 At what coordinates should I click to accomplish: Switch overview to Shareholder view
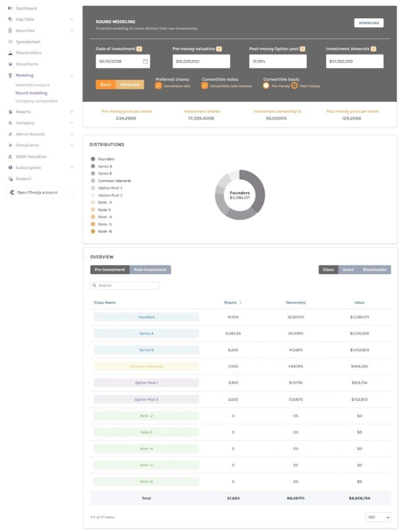pyautogui.click(x=375, y=270)
